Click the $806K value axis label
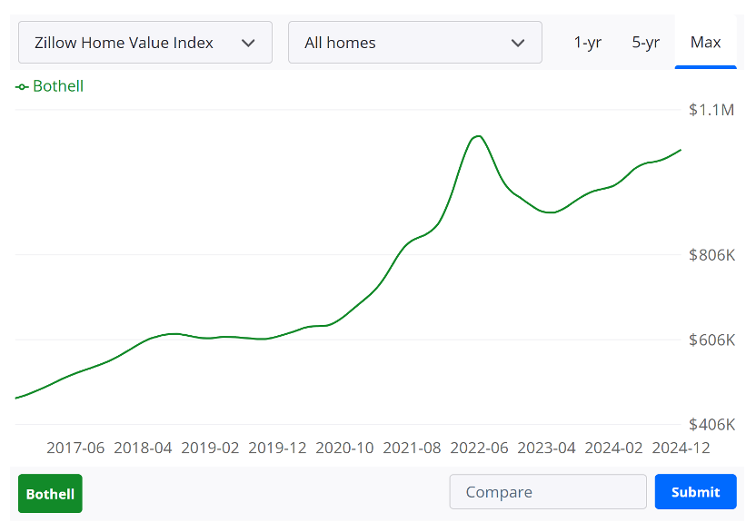 tap(711, 255)
